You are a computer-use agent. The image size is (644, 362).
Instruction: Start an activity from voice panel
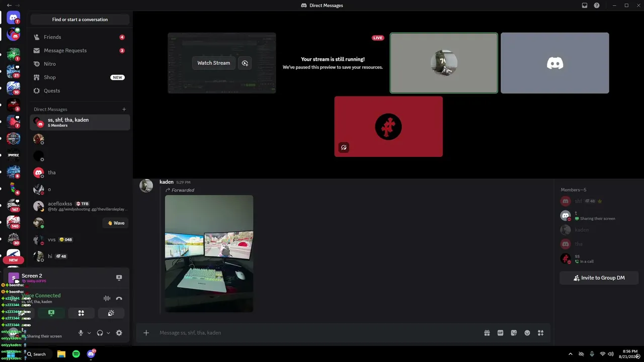tap(81, 313)
